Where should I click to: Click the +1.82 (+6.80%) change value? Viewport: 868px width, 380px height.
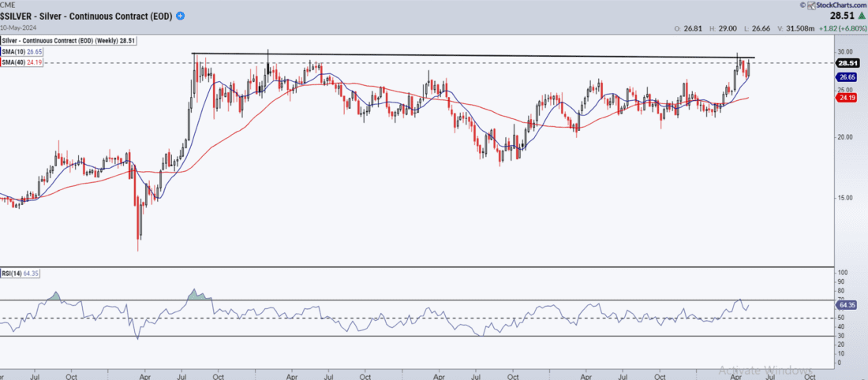[844, 28]
